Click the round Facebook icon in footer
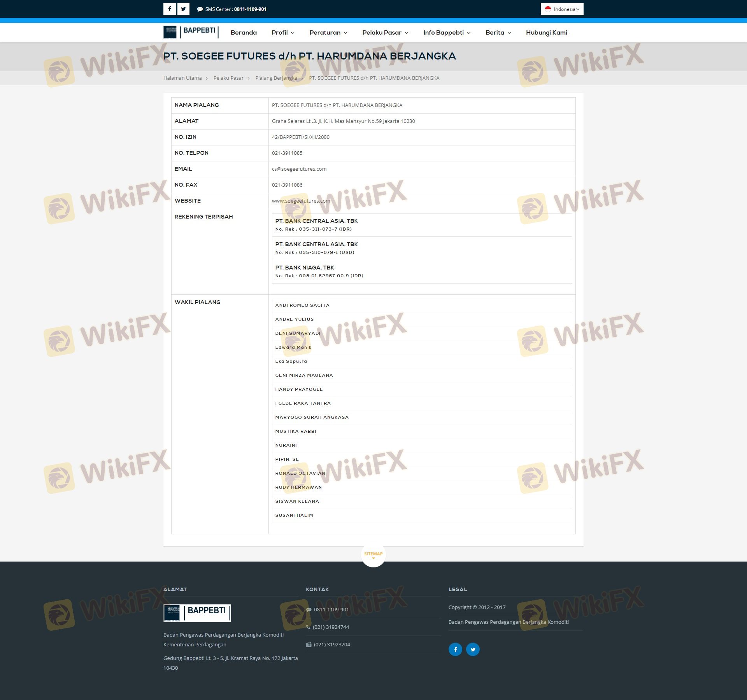Screen dimensions: 747x700 tap(455, 649)
